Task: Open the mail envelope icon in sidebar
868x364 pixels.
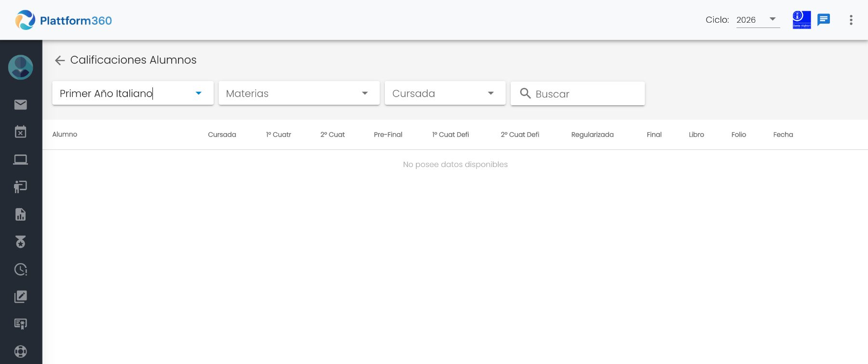Action: [20, 105]
